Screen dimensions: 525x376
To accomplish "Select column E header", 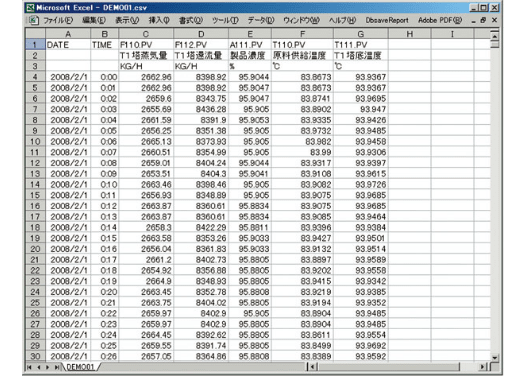I will (250, 34).
